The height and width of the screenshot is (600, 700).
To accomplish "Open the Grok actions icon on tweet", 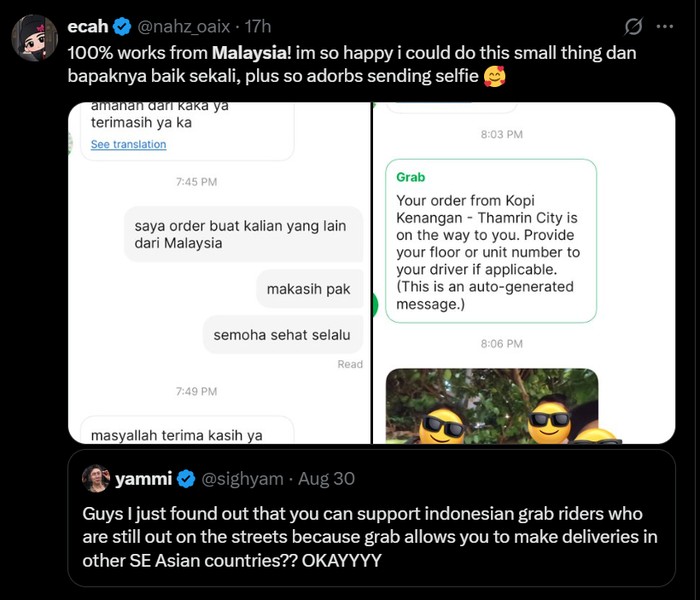I will tap(632, 26).
